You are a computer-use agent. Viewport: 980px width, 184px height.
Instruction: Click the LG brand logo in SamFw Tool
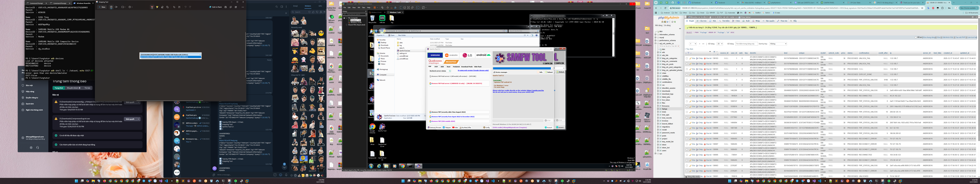pos(467,55)
